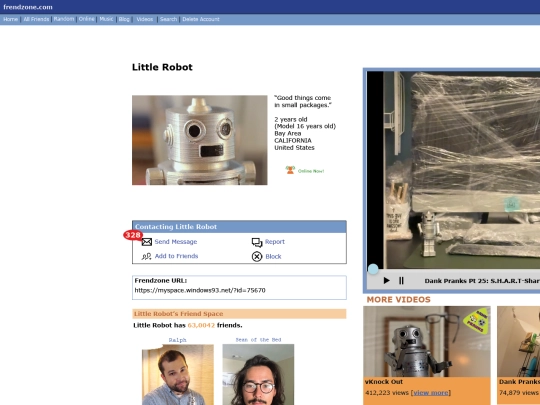540x405 pixels.
Task: Click the Add to Friends people icon
Action: click(x=146, y=256)
